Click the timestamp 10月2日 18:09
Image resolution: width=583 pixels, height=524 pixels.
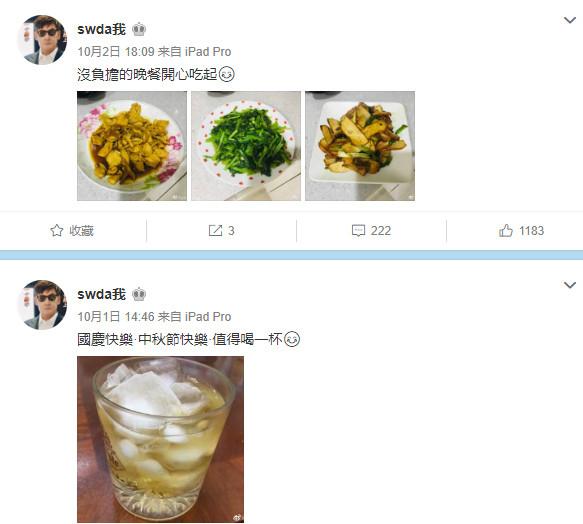(x=116, y=52)
